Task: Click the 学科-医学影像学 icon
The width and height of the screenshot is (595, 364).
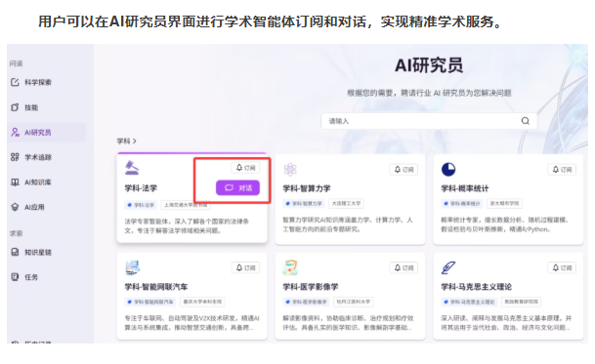Action: pos(290,267)
